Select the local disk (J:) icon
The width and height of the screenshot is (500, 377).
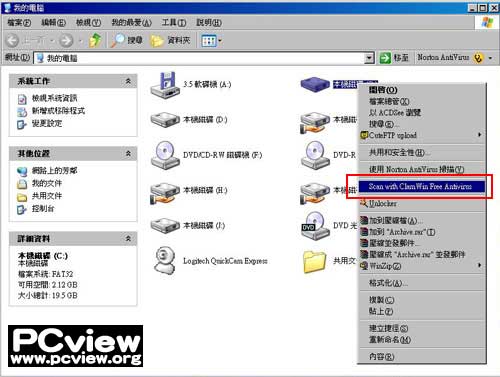click(165, 225)
